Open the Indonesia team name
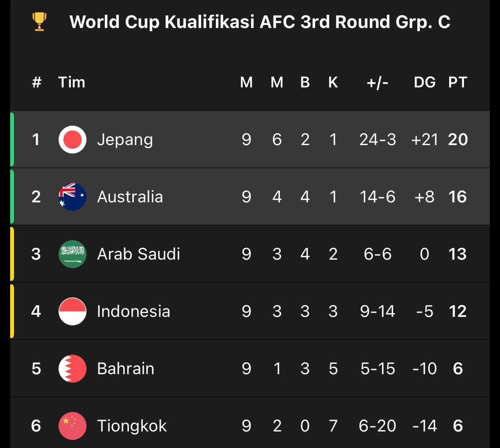 (x=134, y=311)
